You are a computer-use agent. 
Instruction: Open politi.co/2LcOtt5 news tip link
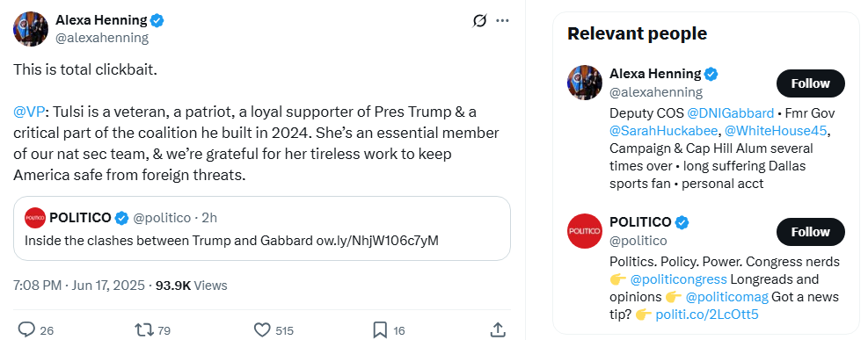click(x=707, y=315)
